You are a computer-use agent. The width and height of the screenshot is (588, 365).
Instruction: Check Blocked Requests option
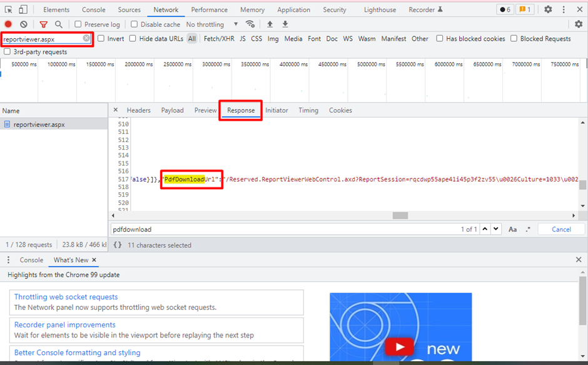pyautogui.click(x=514, y=38)
